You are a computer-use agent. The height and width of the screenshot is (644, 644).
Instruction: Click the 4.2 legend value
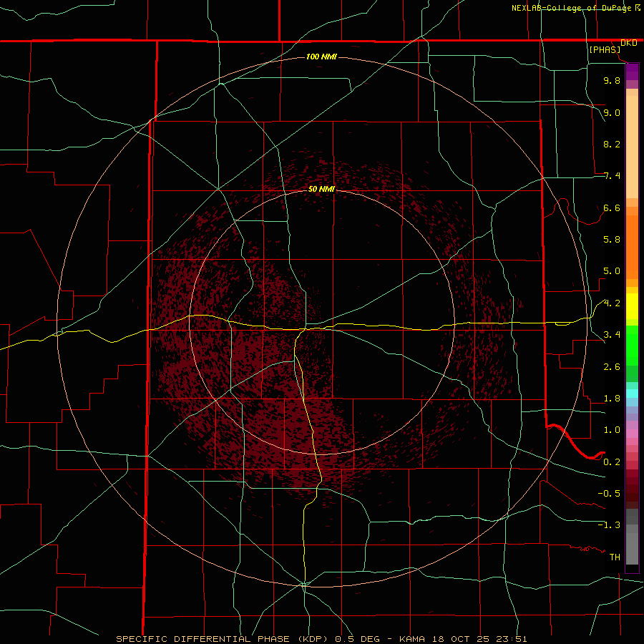click(612, 303)
